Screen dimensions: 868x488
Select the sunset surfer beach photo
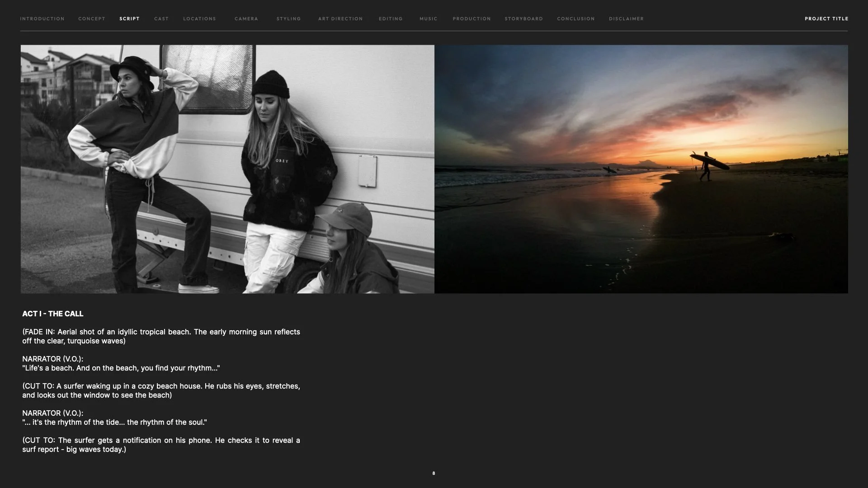641,169
